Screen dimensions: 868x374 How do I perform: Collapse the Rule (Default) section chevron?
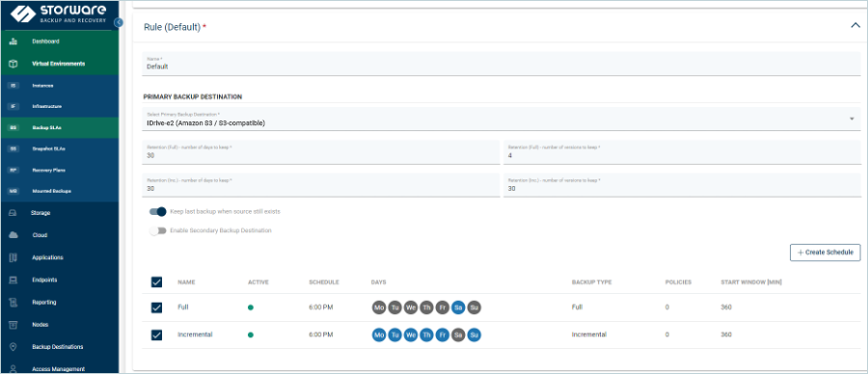[x=855, y=26]
